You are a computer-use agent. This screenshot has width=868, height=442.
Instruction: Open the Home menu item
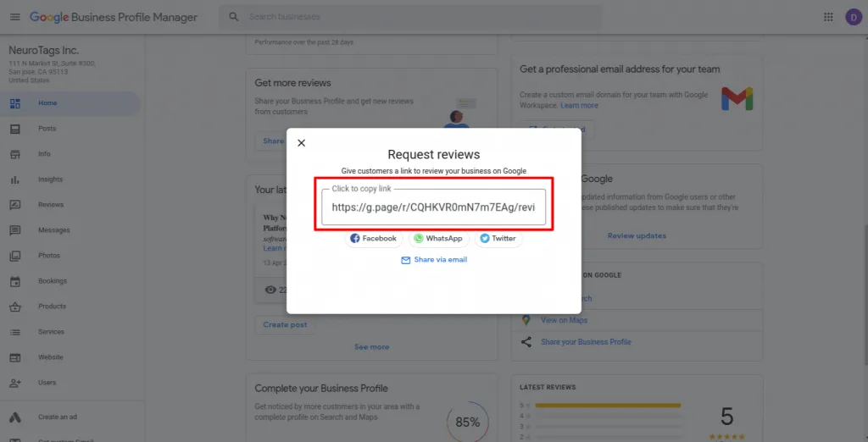click(x=70, y=103)
